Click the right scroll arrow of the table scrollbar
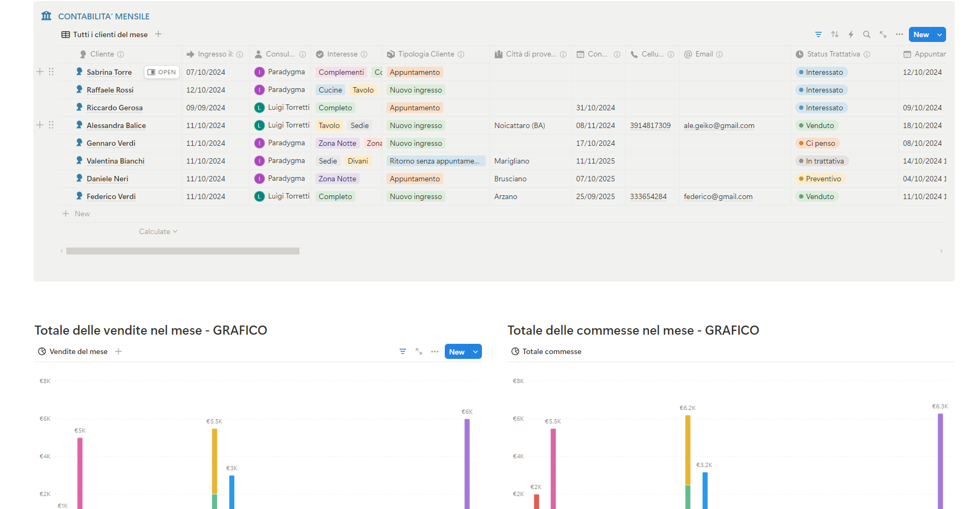The height and width of the screenshot is (509, 980). click(942, 251)
